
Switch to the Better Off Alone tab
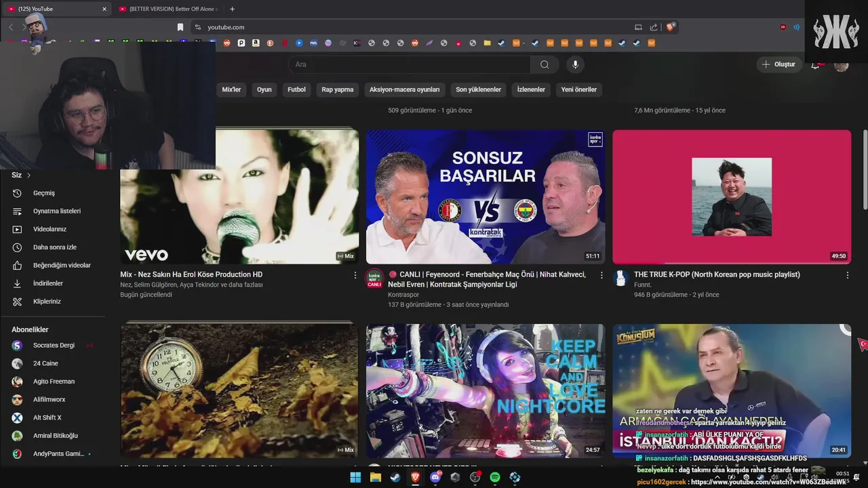point(167,9)
